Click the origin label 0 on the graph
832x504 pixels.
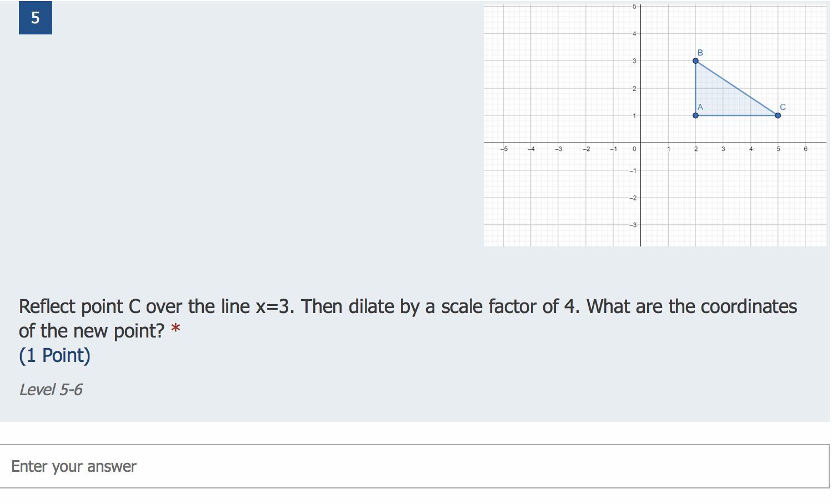634,149
